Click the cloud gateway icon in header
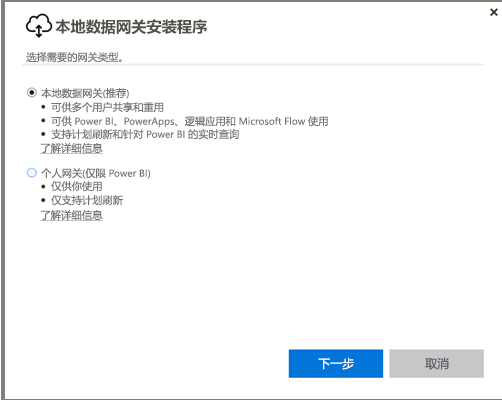The image size is (502, 400). point(39,26)
